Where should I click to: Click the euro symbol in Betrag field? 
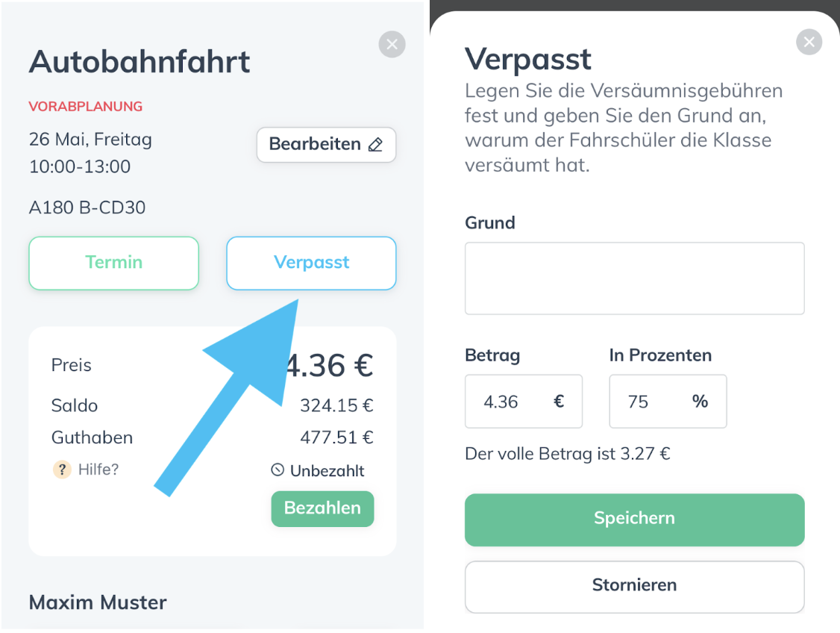tap(559, 401)
